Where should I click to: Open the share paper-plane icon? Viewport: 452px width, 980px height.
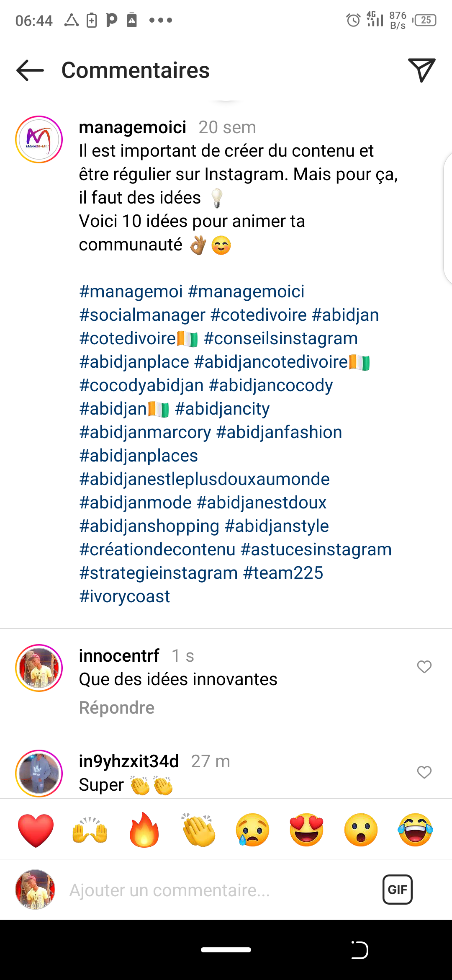421,70
